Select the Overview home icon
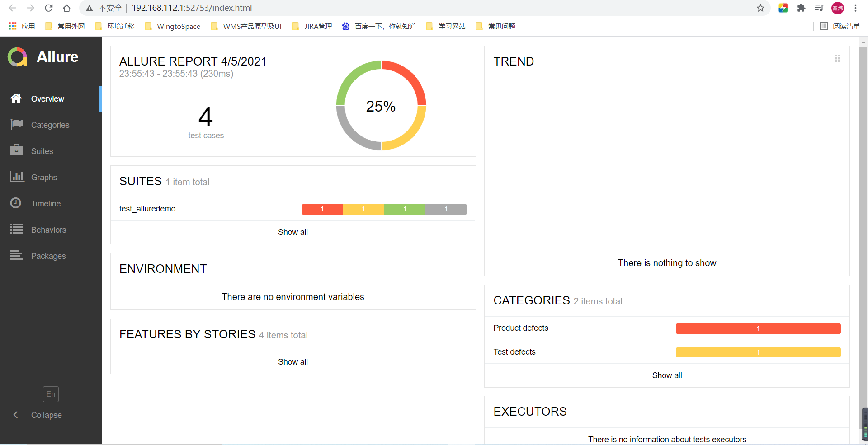Screen dimensions: 868x445 click(16, 98)
